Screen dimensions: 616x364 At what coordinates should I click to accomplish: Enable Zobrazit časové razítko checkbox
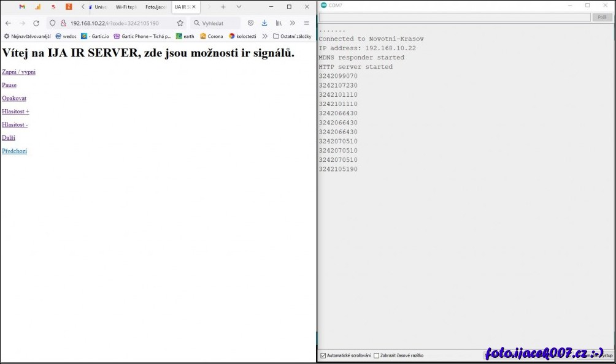click(x=375, y=355)
